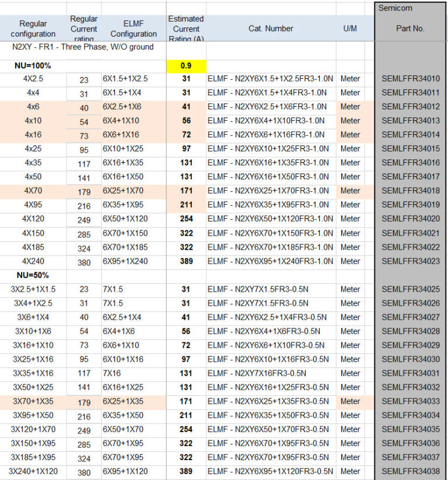Select the 'NU=100%' section label

[33, 66]
